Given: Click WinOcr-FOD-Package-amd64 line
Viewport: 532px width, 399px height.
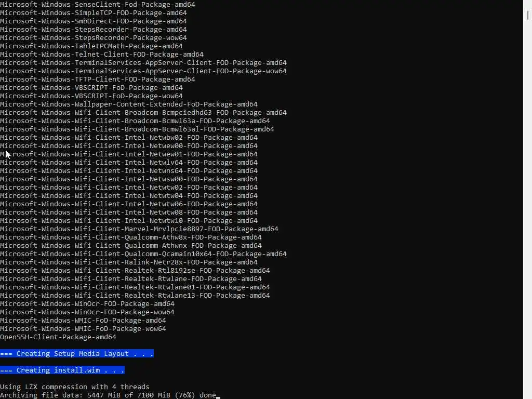Looking at the screenshot, I should tap(87, 303).
